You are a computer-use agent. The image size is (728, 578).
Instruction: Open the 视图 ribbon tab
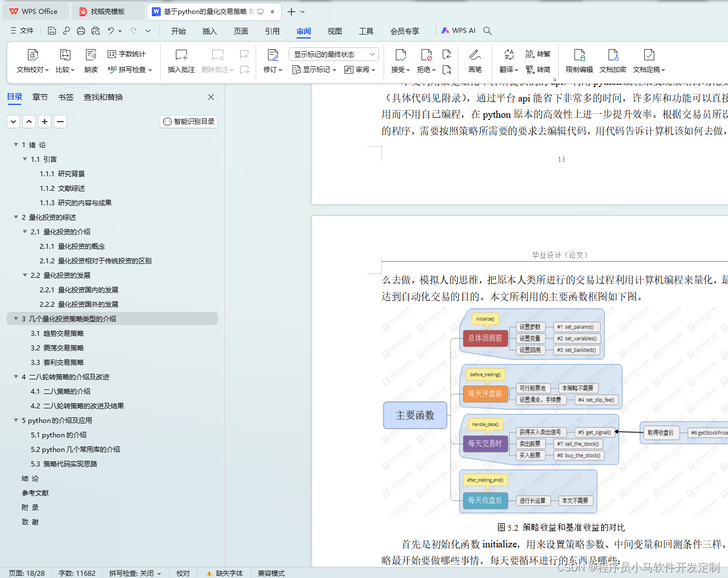point(335,31)
